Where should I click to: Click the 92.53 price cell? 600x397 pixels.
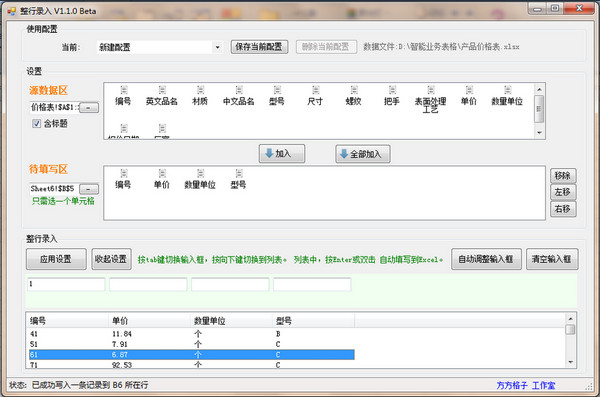[x=122, y=365]
